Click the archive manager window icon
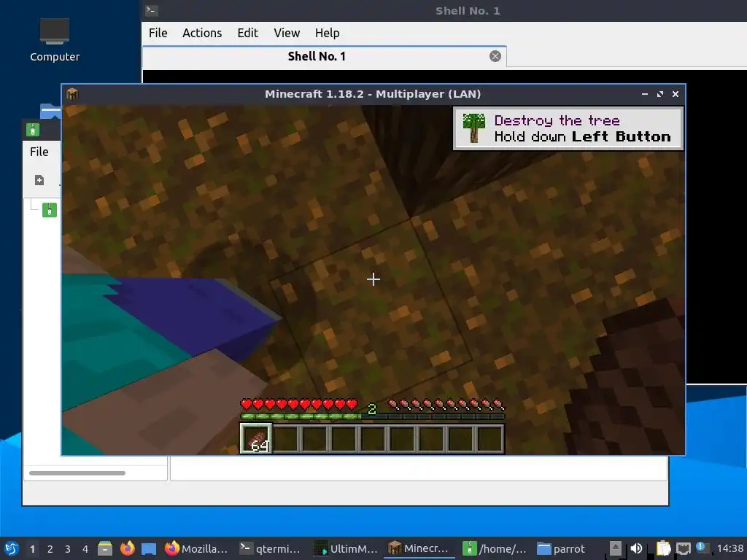Screen dimensions: 747x560 (33, 130)
